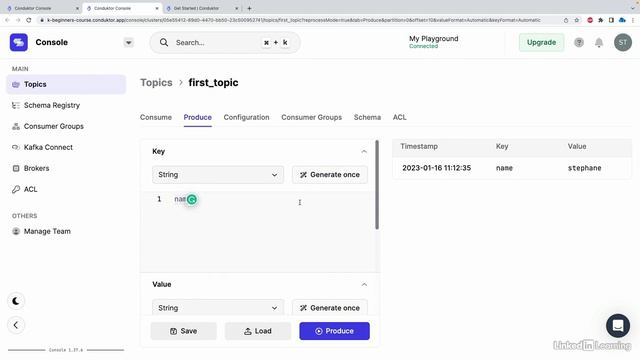The image size is (640, 360).
Task: Collapse the sidebar with the chevron button
Action: (16, 325)
